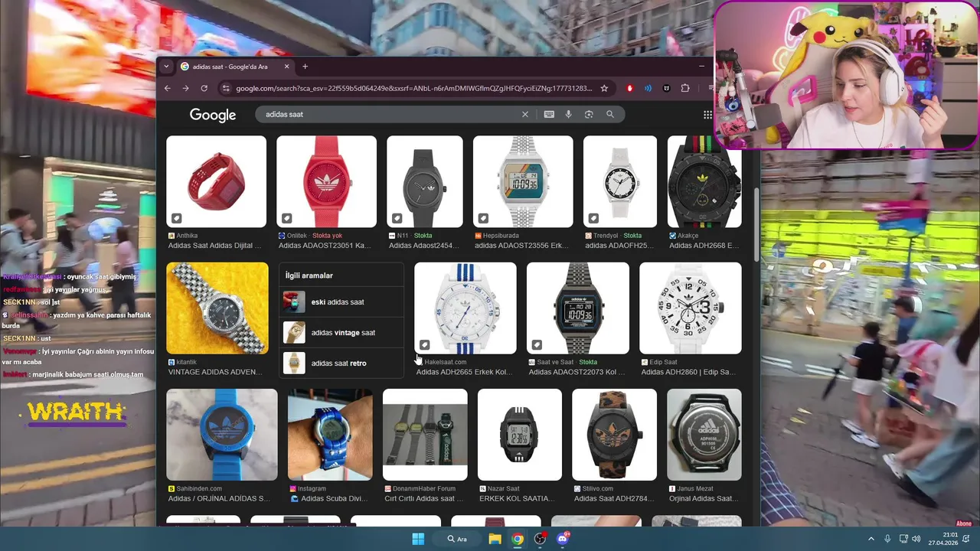Screen dimensions: 980x551
Task: Open Hakelsaat ADH2665 blue-white watch image
Action: (x=465, y=308)
